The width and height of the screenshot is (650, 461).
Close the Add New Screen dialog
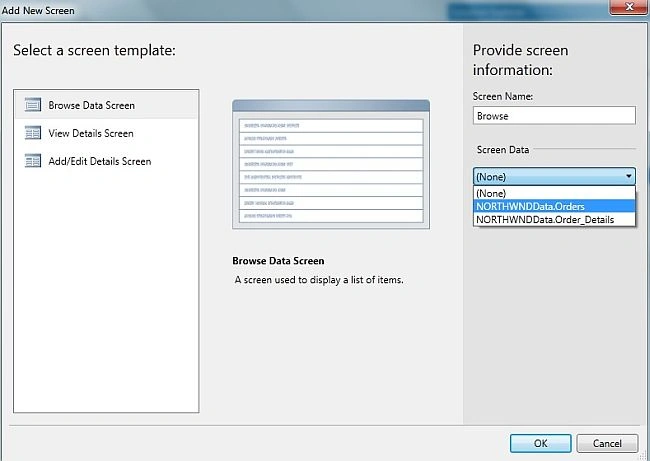(628, 7)
